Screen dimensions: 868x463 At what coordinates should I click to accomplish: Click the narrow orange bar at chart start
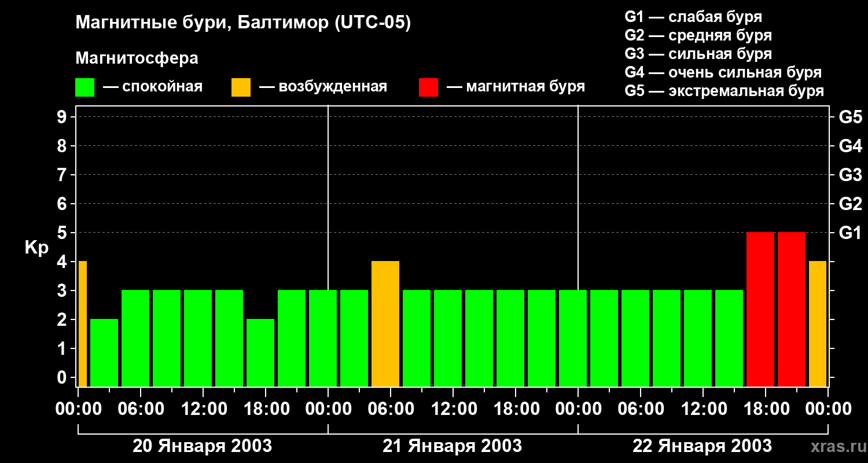pyautogui.click(x=82, y=324)
